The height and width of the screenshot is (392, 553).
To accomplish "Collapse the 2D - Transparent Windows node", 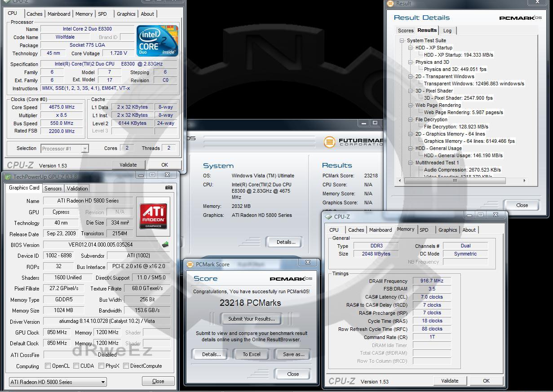I will (x=411, y=76).
